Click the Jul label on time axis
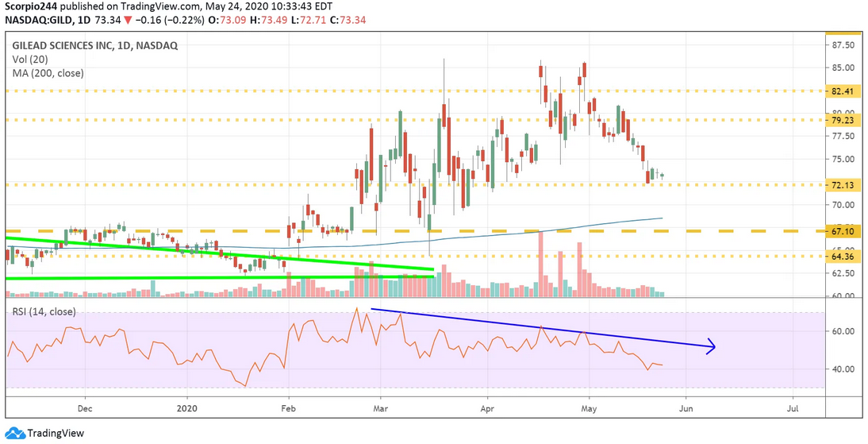 793,407
